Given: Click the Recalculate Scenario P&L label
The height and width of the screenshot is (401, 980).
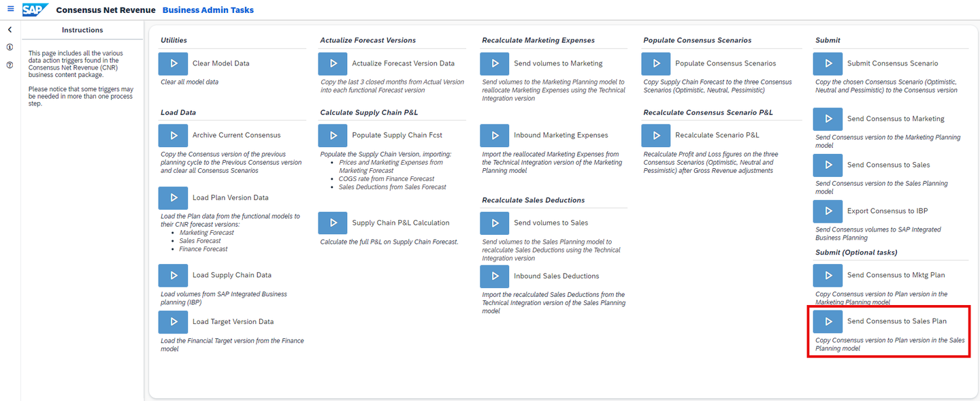Looking at the screenshot, I should tap(717, 135).
